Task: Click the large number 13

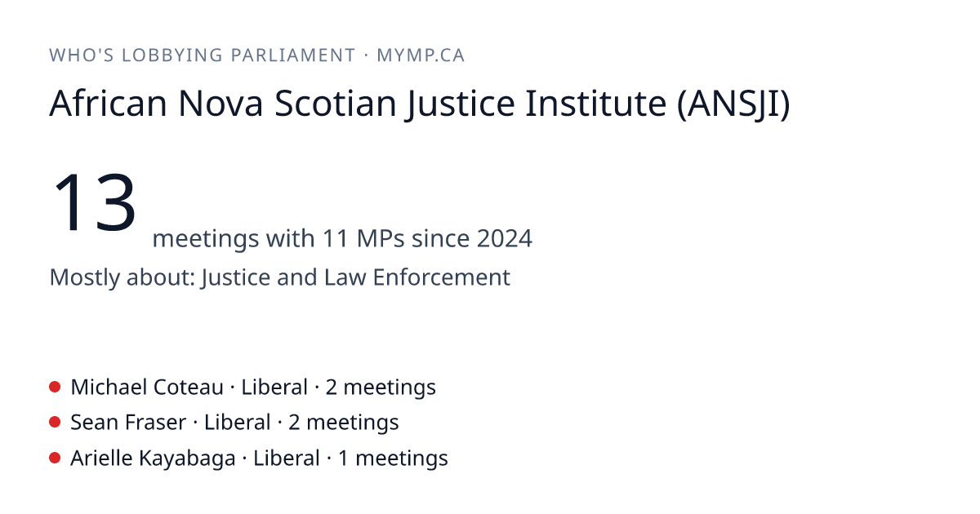Action: click(94, 202)
